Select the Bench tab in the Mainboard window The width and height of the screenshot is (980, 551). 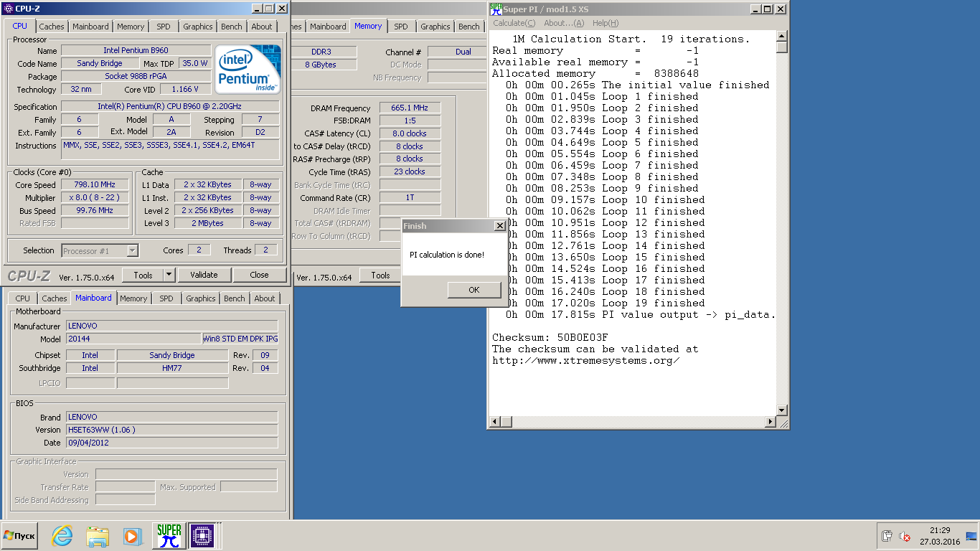(x=235, y=298)
